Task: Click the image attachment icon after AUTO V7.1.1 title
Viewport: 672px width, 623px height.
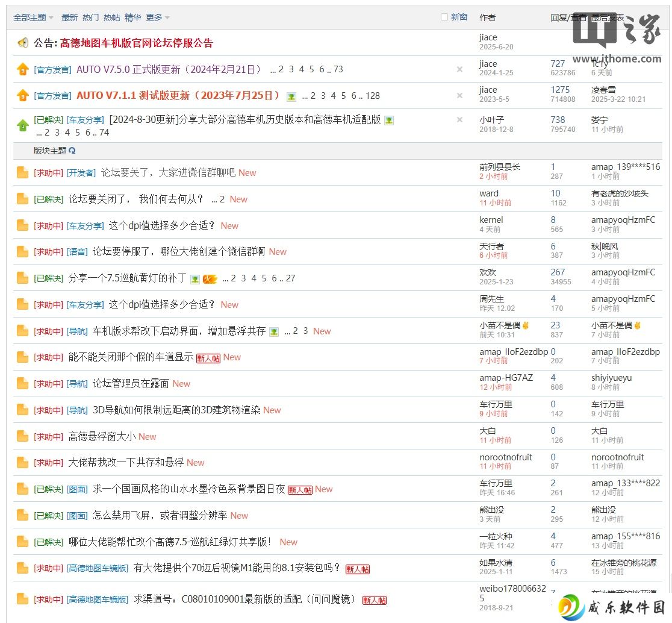Action: coord(291,96)
